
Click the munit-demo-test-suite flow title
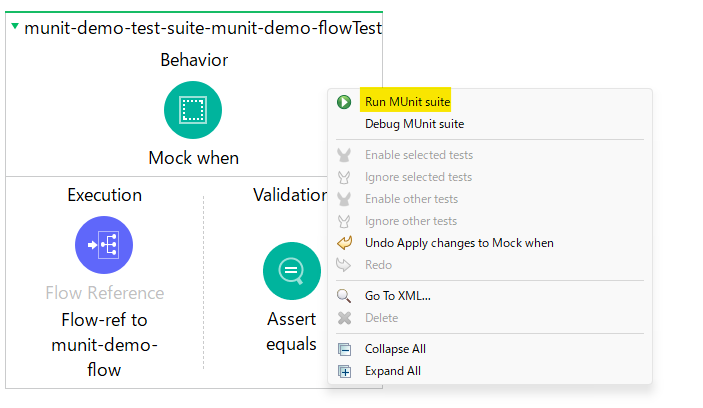pos(203,28)
